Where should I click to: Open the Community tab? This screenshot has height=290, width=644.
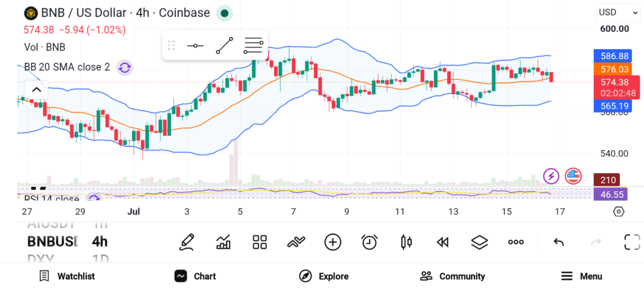(x=452, y=276)
